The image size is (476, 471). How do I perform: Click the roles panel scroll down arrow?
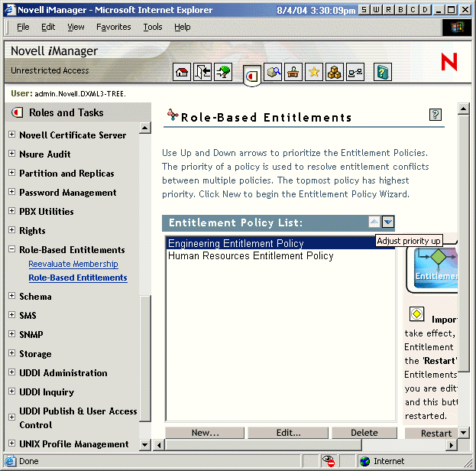(145, 445)
